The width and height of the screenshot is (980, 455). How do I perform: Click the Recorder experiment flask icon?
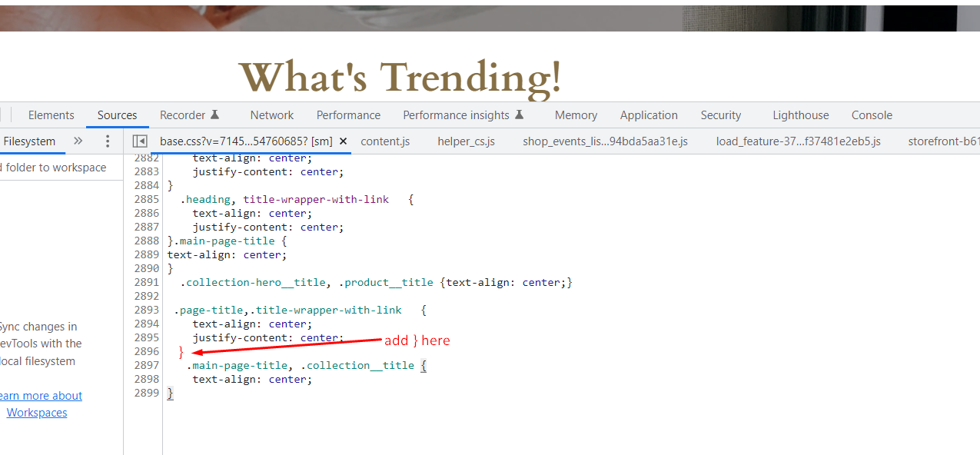[215, 115]
